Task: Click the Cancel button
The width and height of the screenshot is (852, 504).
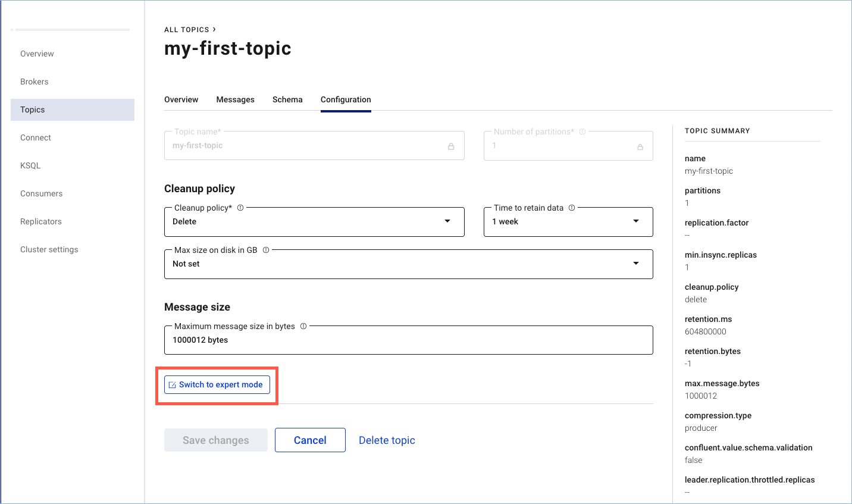Action: click(x=310, y=440)
